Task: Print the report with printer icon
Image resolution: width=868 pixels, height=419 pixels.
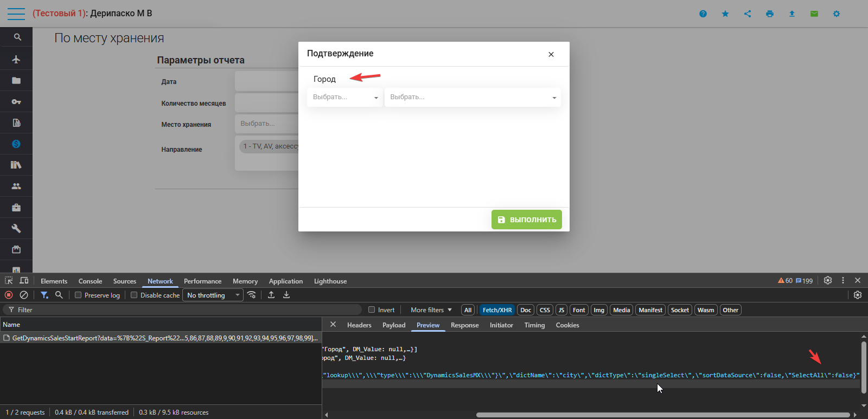Action: click(x=770, y=14)
